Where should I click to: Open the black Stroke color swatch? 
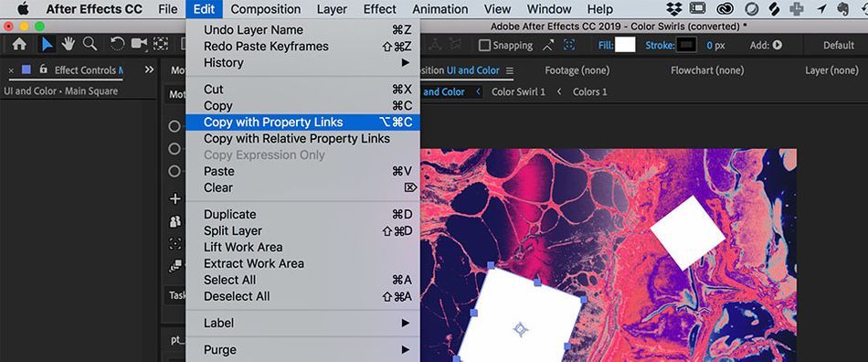pyautogui.click(x=686, y=45)
